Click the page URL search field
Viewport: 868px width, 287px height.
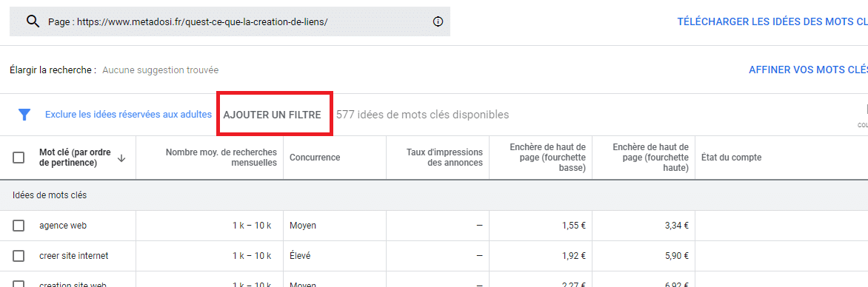[230, 21]
